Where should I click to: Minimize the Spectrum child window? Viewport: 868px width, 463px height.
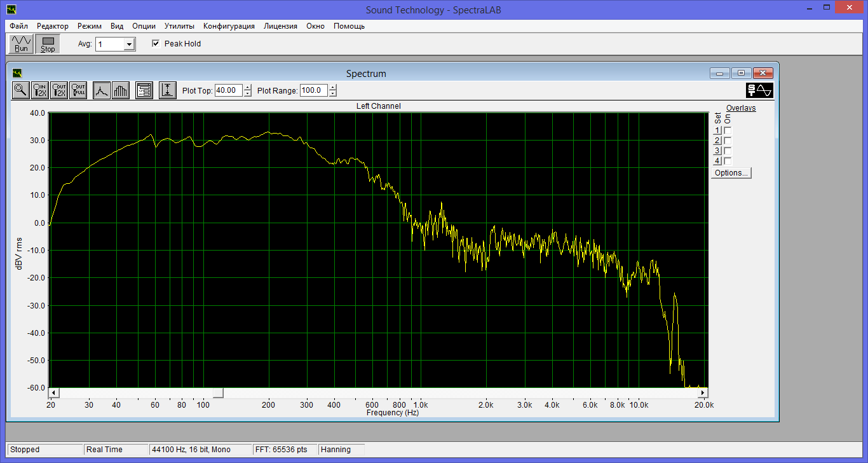pos(720,73)
